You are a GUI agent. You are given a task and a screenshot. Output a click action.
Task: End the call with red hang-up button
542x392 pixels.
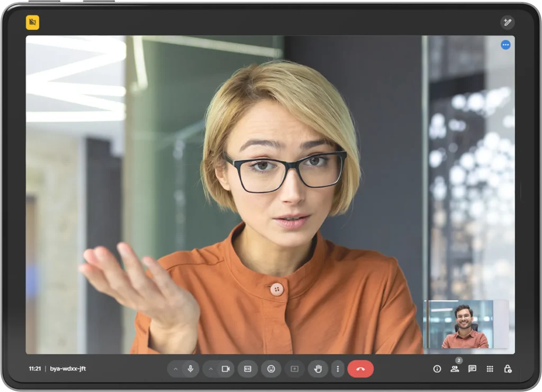point(360,369)
